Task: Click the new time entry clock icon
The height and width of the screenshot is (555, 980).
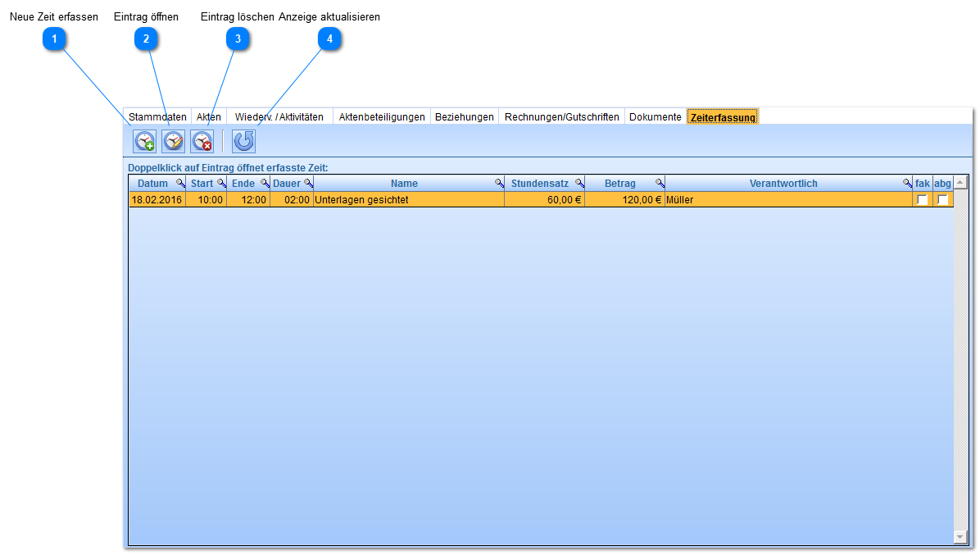Action: click(x=145, y=142)
